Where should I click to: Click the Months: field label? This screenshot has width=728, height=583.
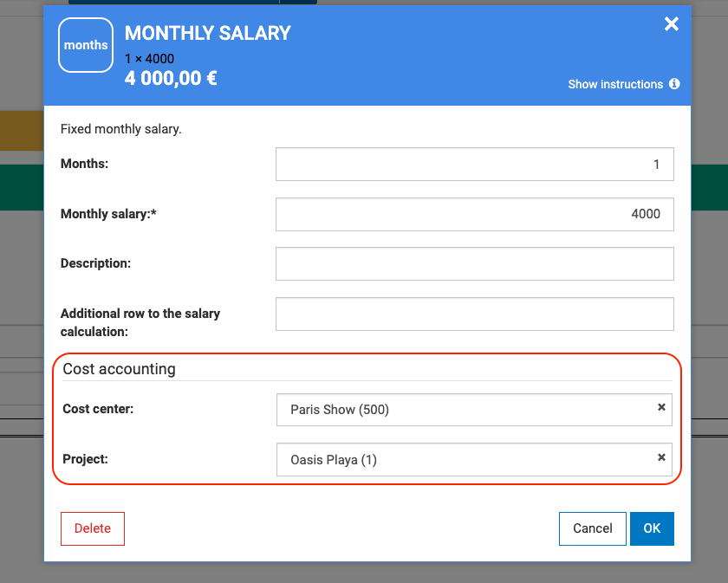84,163
